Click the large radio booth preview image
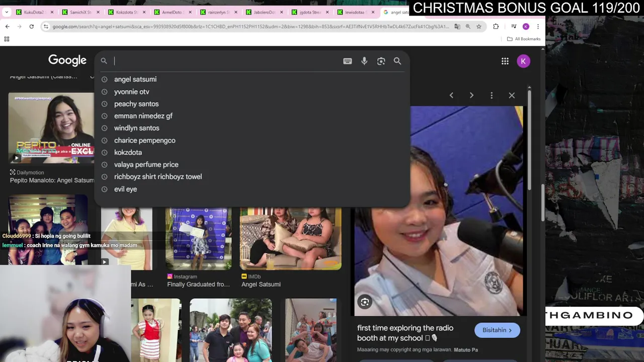Image resolution: width=644 pixels, height=362 pixels. coord(439,211)
